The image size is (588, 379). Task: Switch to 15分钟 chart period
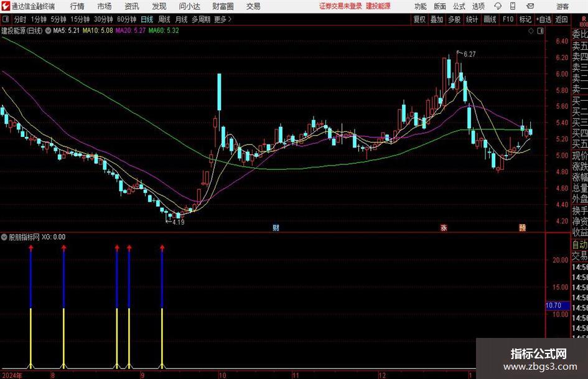[80, 19]
